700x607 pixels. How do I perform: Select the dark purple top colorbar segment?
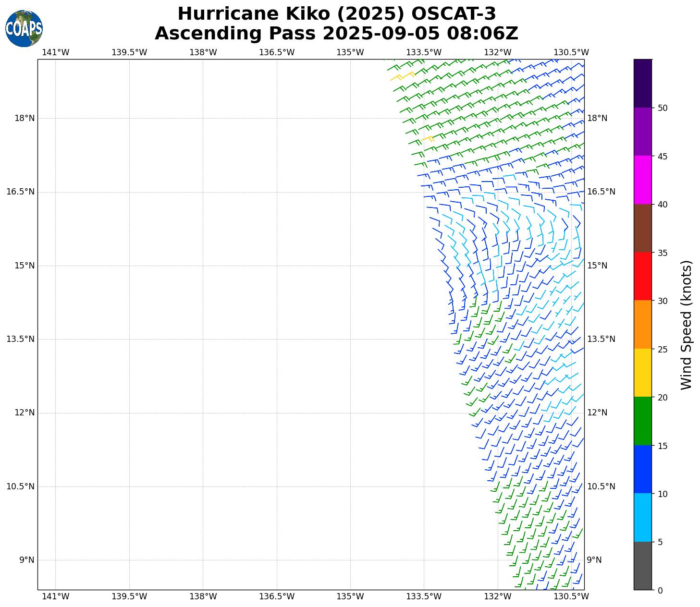click(x=642, y=83)
